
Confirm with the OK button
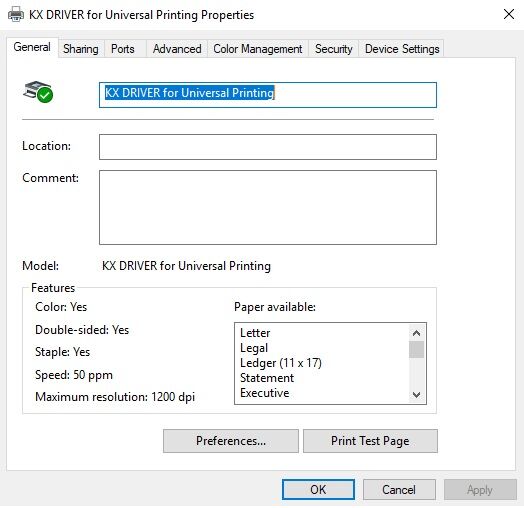[318, 490]
